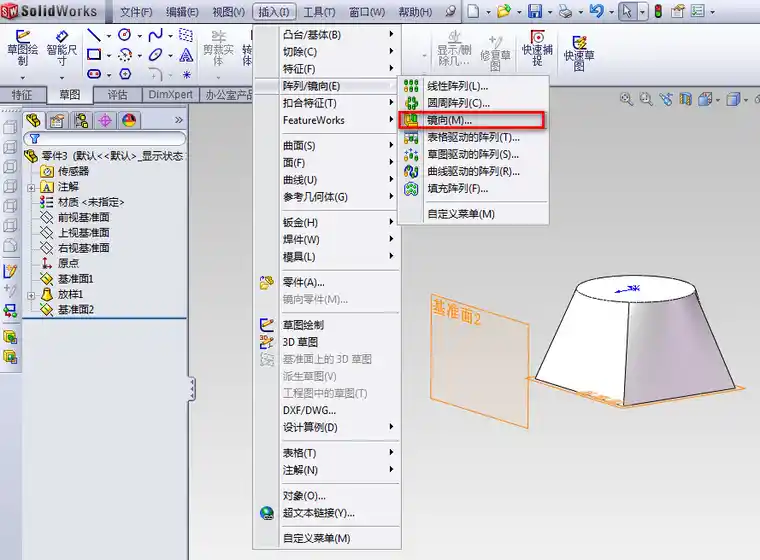Image resolution: width=760 pixels, height=560 pixels.
Task: Open the 工具(T) menu
Action: [319, 12]
